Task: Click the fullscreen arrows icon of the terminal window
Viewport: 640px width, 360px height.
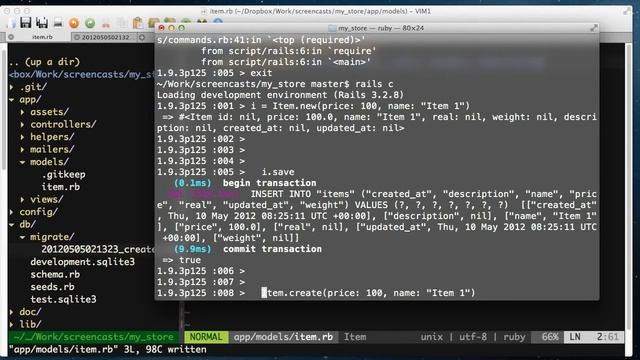Action: click(x=594, y=28)
